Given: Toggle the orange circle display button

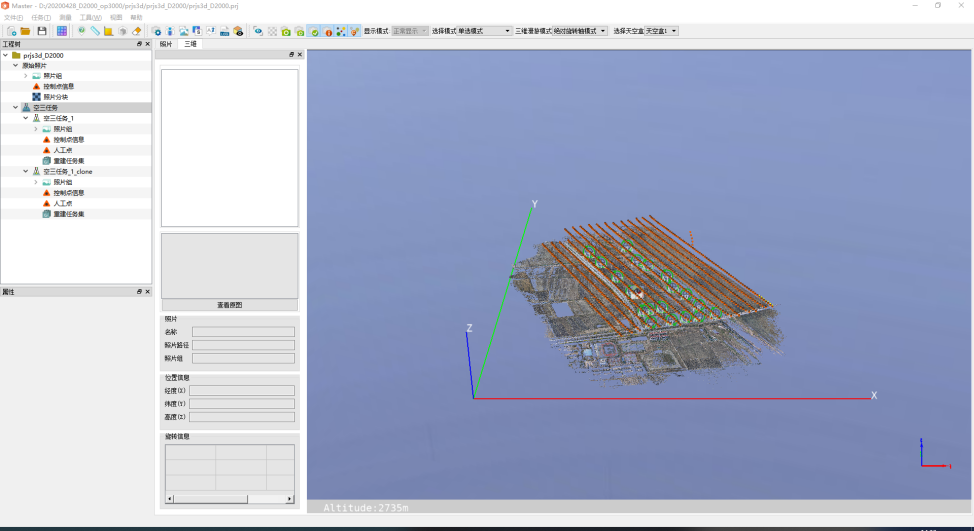Looking at the screenshot, I should [x=355, y=31].
